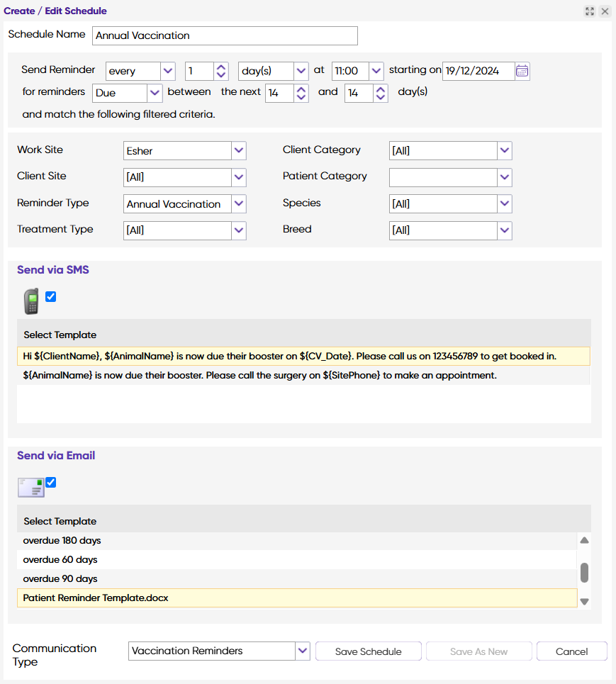Screen dimensions: 616x684
Task: Open the Work Site dropdown
Action: click(x=239, y=150)
